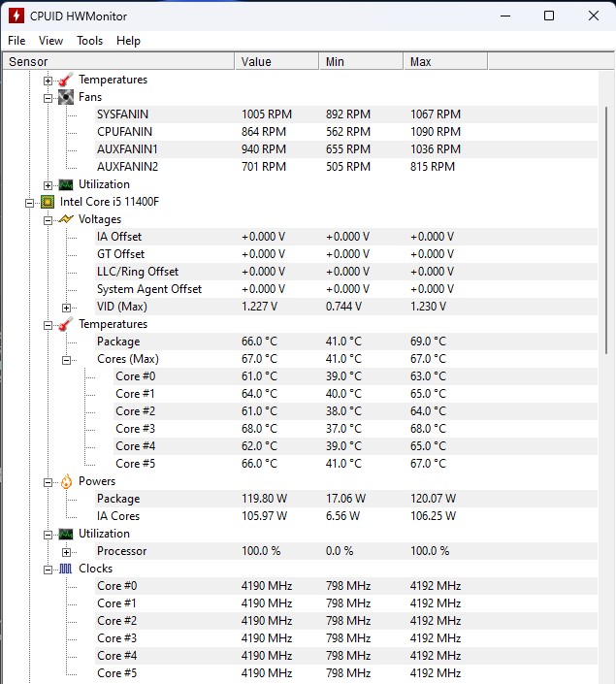Click the graph icon beside upper Utilization
The height and width of the screenshot is (684, 616).
(66, 184)
